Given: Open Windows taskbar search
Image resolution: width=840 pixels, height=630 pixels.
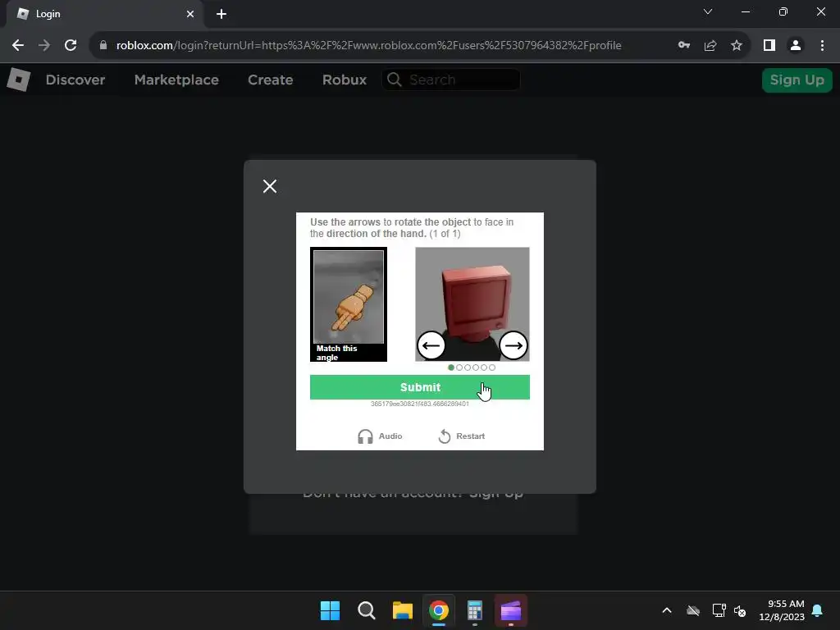Looking at the screenshot, I should 367,610.
